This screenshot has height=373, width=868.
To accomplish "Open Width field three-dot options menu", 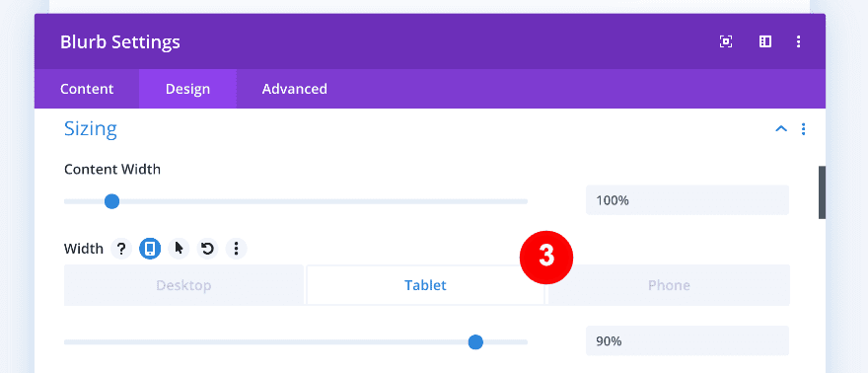I will (x=237, y=249).
